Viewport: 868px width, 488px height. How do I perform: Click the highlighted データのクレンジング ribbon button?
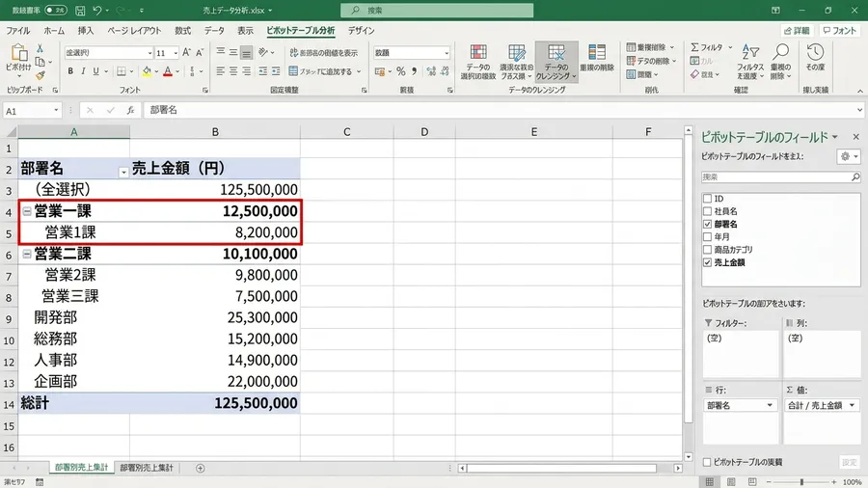[556, 62]
